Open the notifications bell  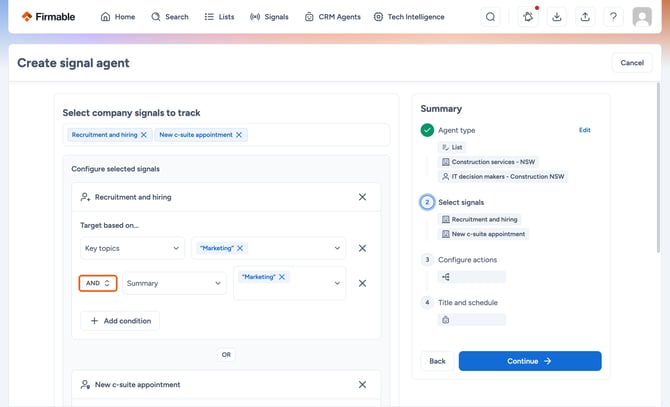pos(528,17)
